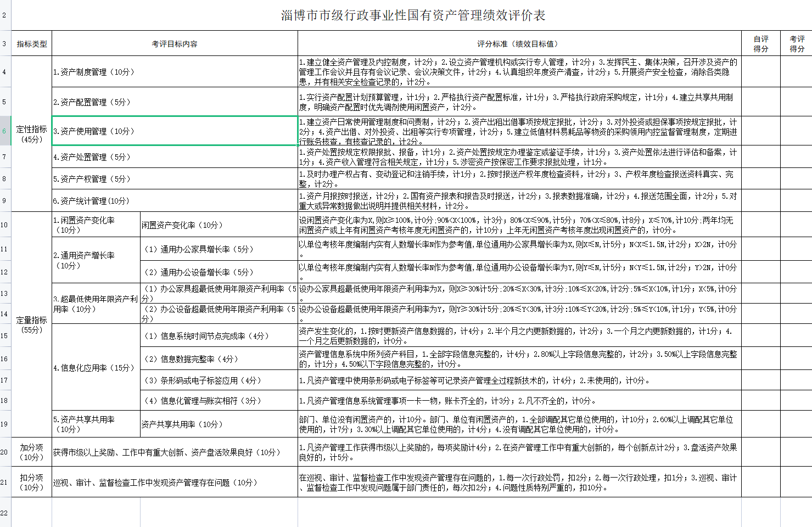This screenshot has width=812, height=527.
Task: Select the '自评得分' column header cell
Action: 761,43
